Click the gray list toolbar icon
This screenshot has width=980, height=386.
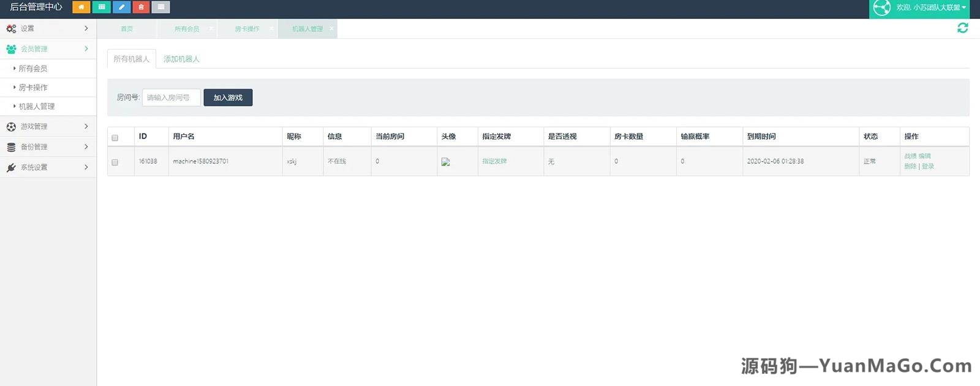click(161, 7)
